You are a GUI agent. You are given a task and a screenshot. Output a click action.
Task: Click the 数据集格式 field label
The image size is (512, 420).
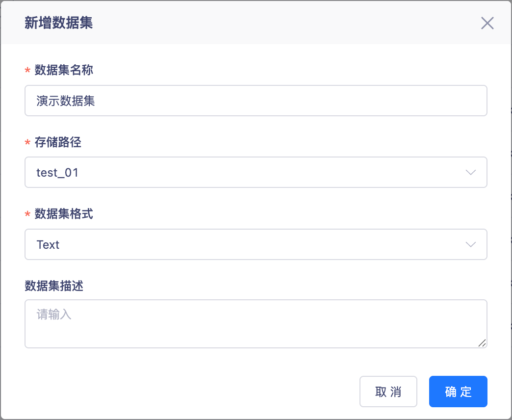pos(64,214)
